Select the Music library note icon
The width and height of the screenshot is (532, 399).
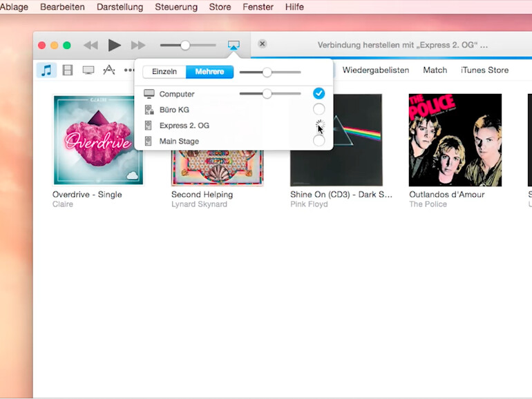[x=46, y=70]
